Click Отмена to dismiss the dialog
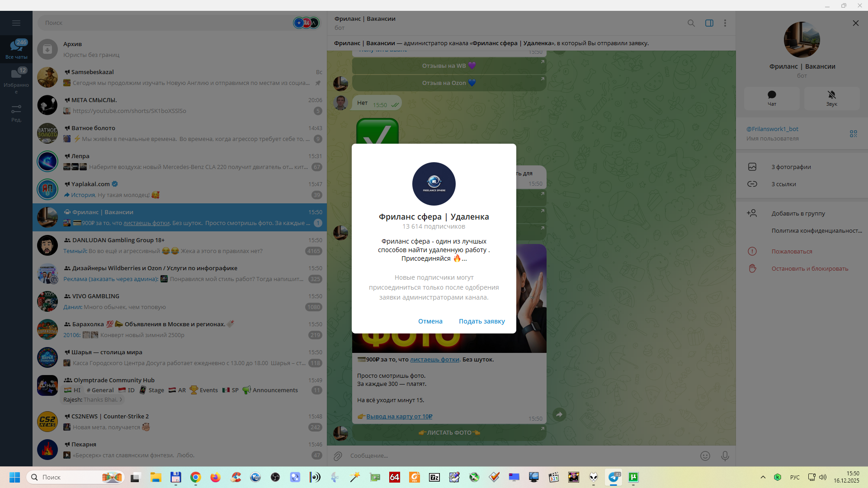This screenshot has height=488, width=868. [x=430, y=321]
